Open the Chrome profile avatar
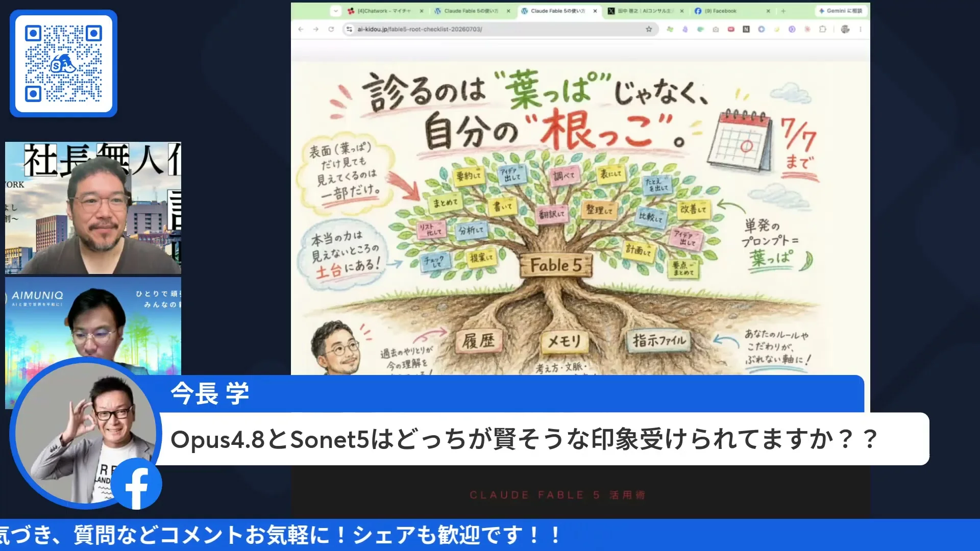980x551 pixels. (845, 29)
